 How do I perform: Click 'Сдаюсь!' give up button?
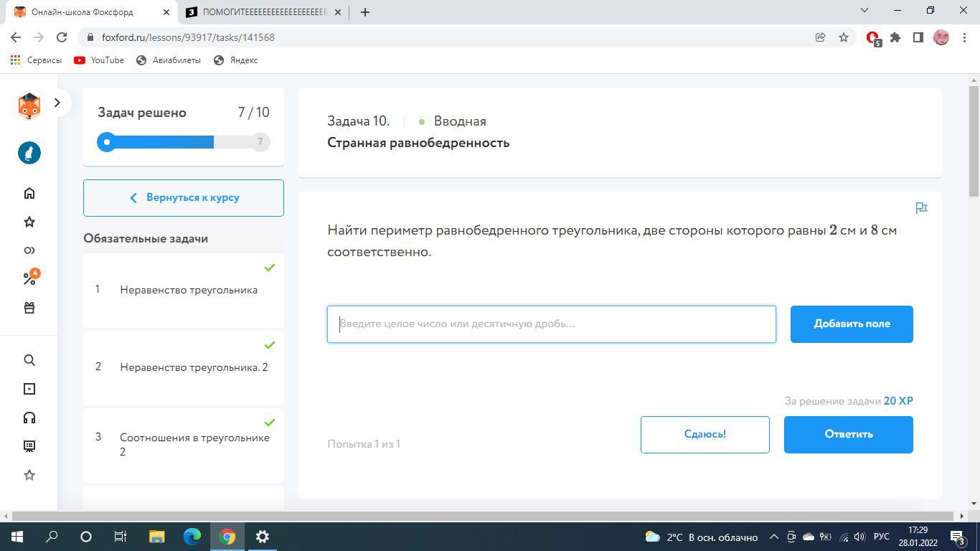pos(705,435)
